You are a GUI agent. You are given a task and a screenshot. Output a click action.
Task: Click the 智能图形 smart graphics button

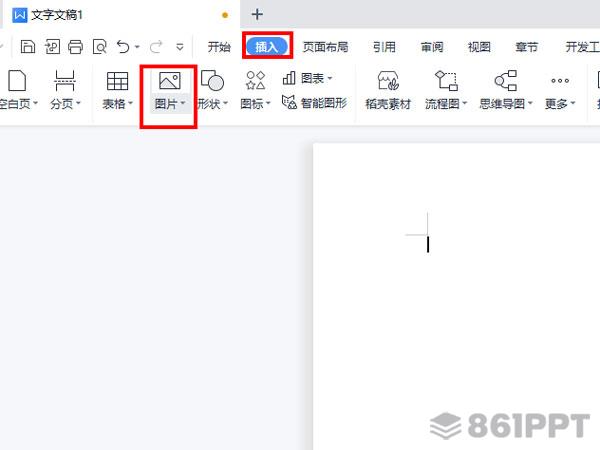[x=315, y=103]
